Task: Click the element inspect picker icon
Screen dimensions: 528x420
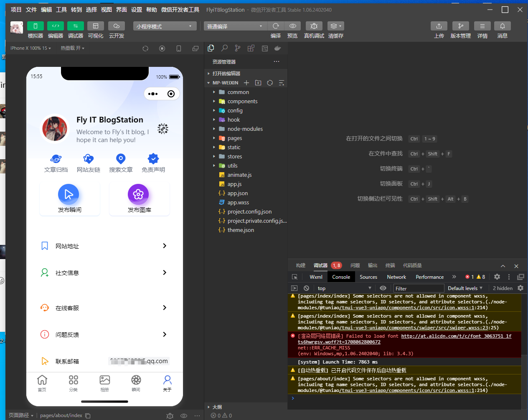Action: [294, 277]
